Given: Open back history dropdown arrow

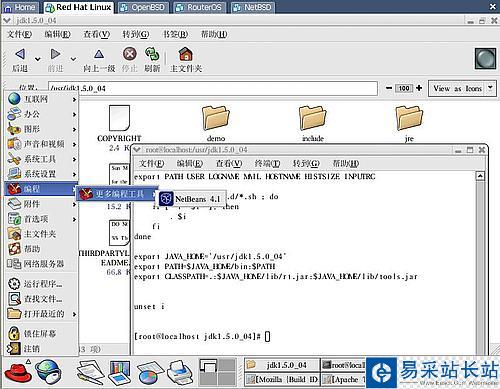Looking at the screenshot, I should 38,59.
